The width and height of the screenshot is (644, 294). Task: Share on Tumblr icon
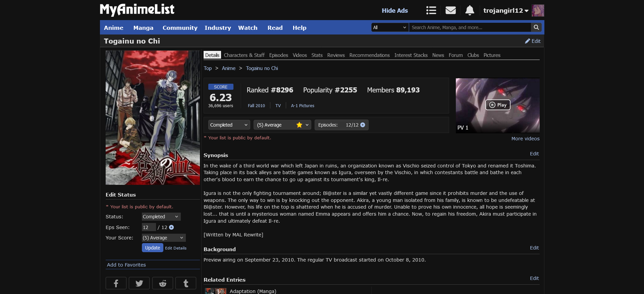186,283
